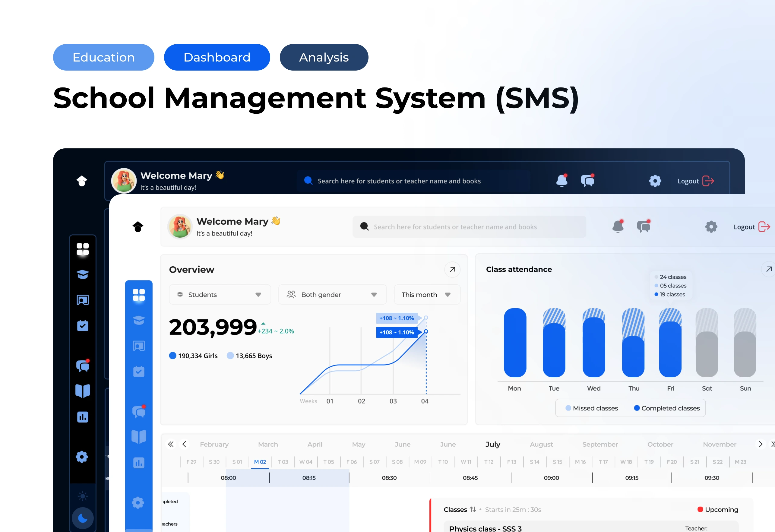Screen dimensions: 775x532
Task: Click Dashboard tag pill
Action: click(x=217, y=57)
